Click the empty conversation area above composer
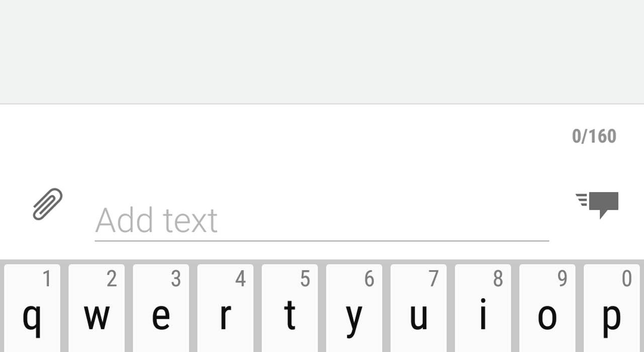 [322, 51]
